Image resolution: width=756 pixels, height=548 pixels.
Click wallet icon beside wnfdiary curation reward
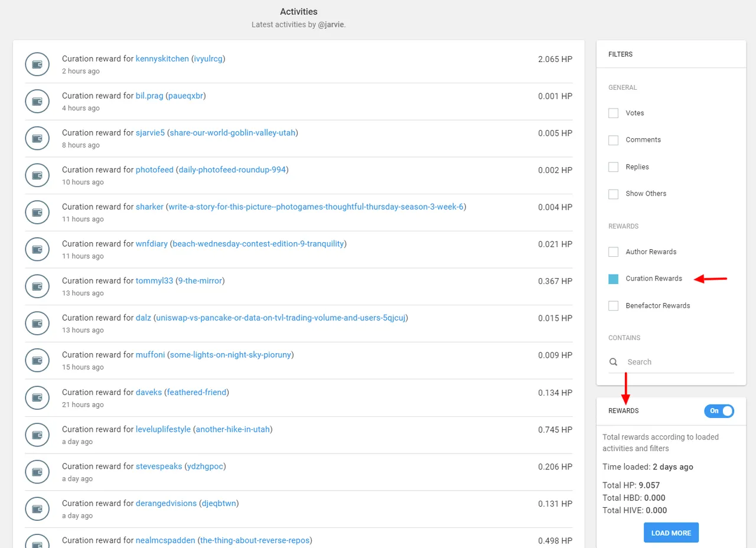click(x=37, y=250)
